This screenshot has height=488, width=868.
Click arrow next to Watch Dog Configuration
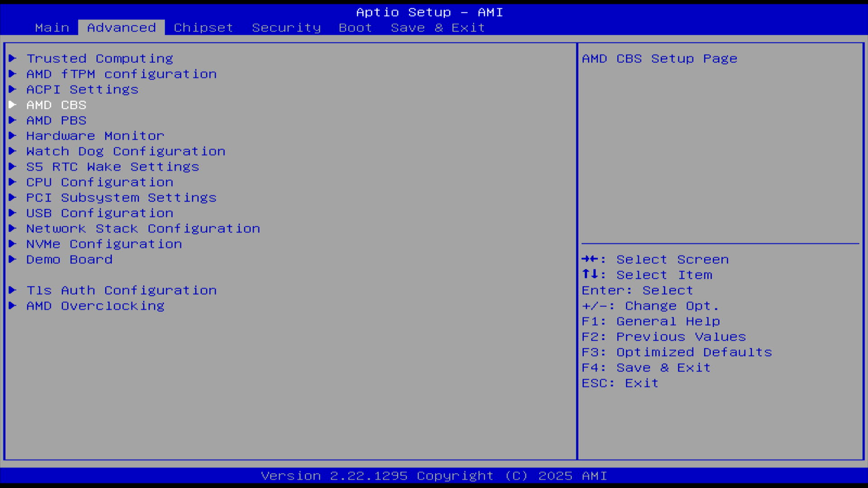[x=13, y=151]
